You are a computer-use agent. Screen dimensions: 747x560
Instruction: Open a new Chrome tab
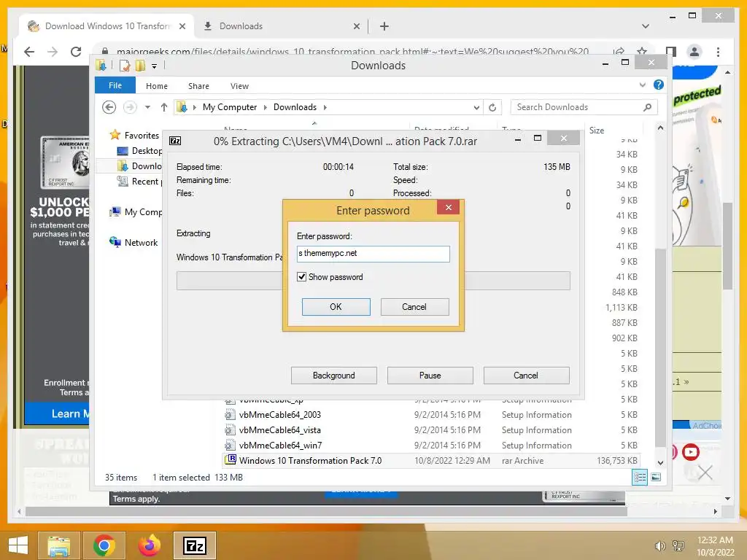[x=384, y=27]
